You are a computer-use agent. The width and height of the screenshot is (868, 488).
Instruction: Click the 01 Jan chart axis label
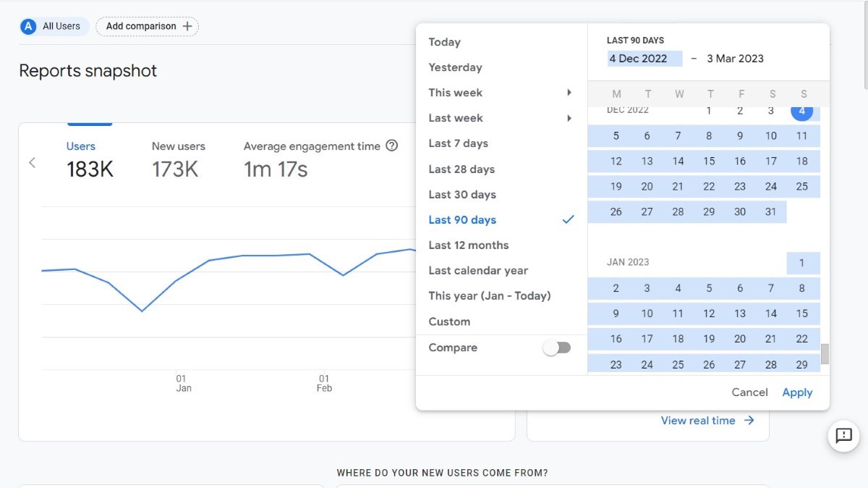[x=183, y=383]
